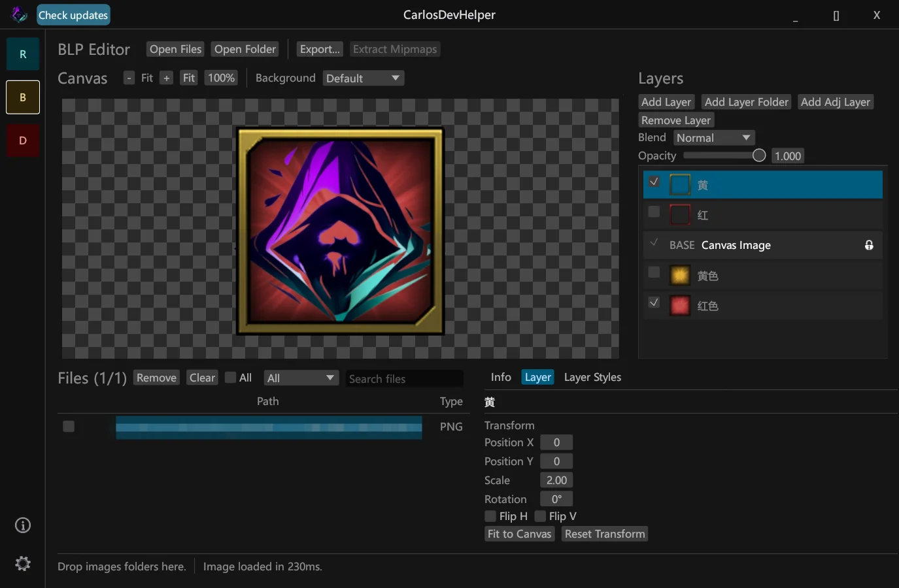The height and width of the screenshot is (588, 899).
Task: Select the 红 layer thumbnail
Action: [680, 215]
